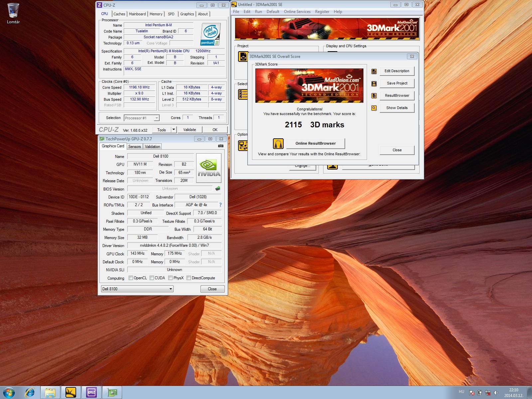Open the About tab in CPU-Z
This screenshot has height=399, width=532.
coord(203,14)
